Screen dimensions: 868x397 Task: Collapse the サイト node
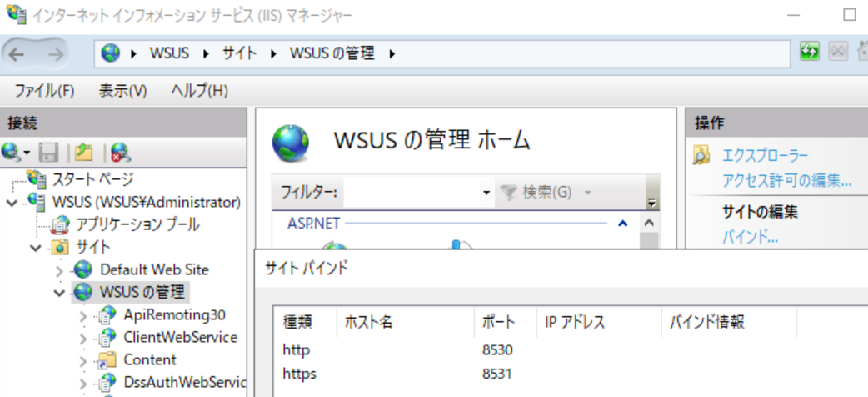click(36, 248)
